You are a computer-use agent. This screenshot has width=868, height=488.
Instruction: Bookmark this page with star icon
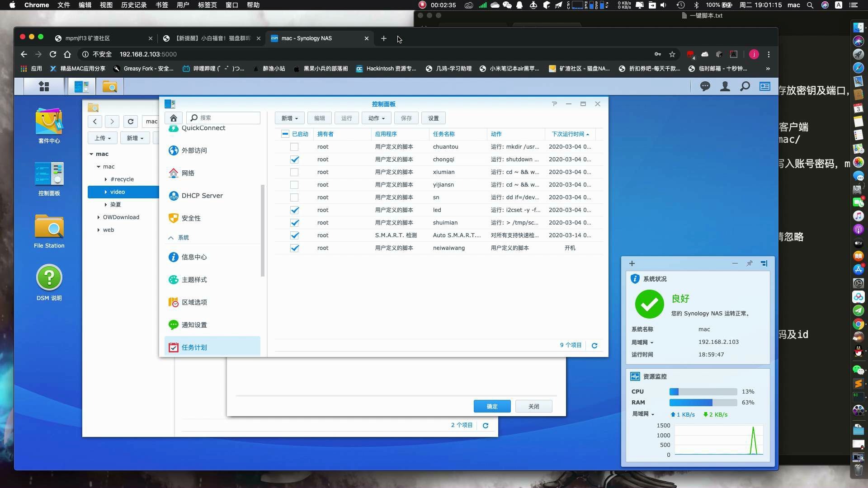672,54
